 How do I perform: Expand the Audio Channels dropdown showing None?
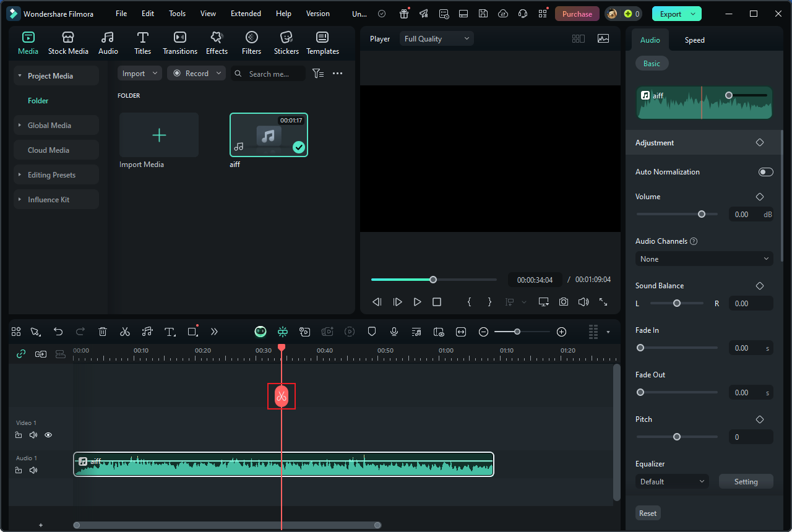coord(704,259)
